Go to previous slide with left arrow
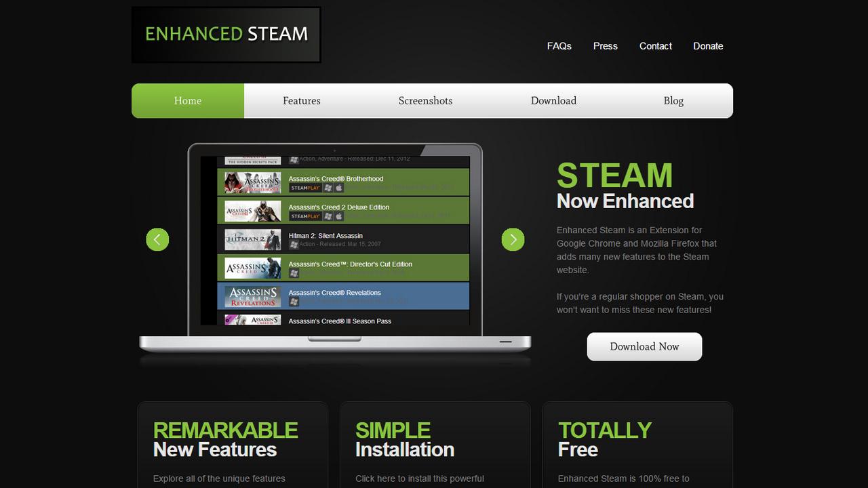Screen dimensions: 868x488 coord(157,239)
